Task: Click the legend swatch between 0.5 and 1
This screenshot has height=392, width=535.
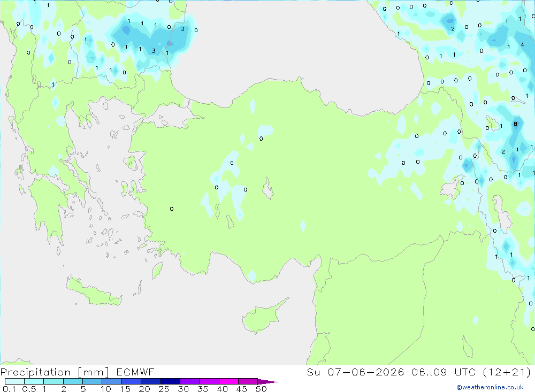Action: click(34, 381)
